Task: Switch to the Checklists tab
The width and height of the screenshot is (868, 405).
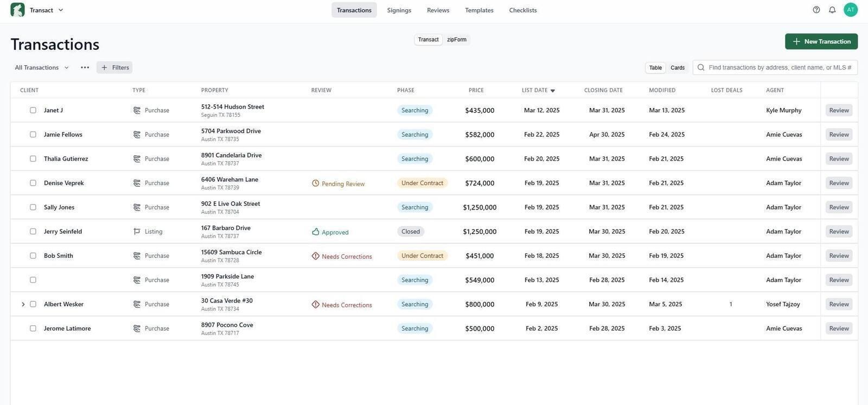Action: point(523,10)
